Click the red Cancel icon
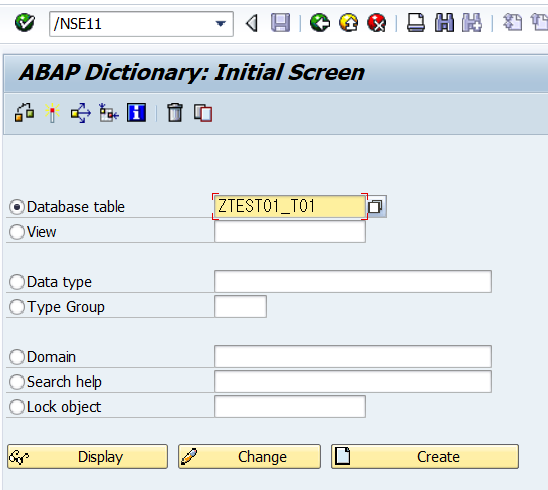548x490 pixels. pos(377,23)
